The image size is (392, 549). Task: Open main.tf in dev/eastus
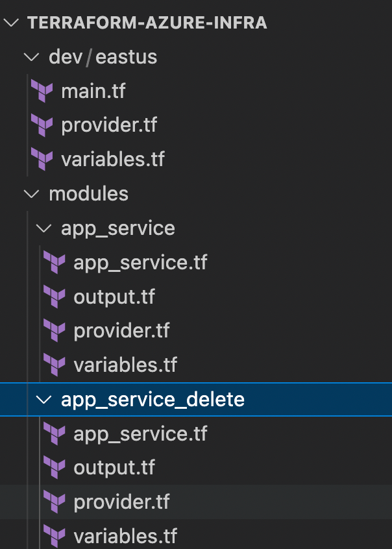tap(93, 91)
